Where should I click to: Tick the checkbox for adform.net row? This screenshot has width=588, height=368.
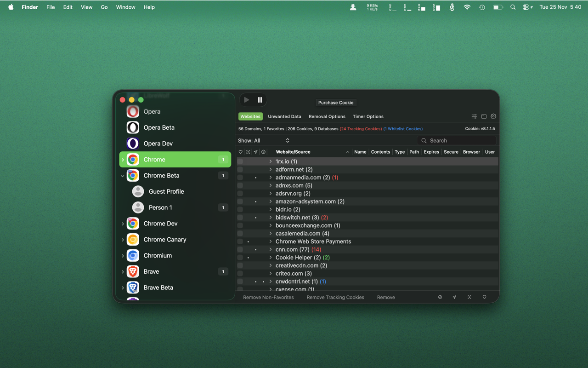[240, 169]
